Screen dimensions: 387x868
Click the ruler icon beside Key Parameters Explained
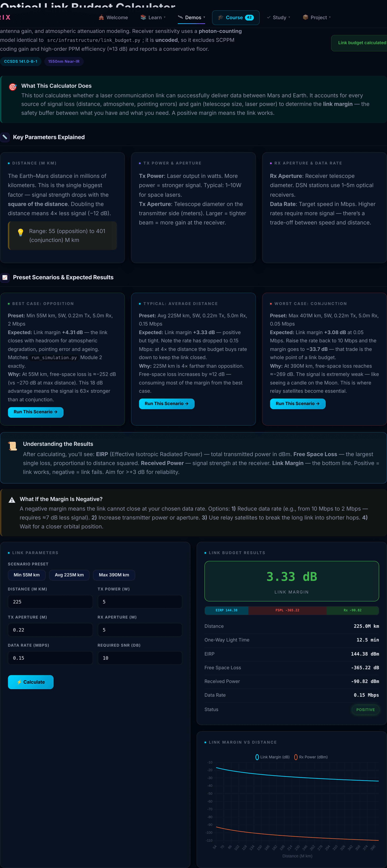[x=5, y=137]
